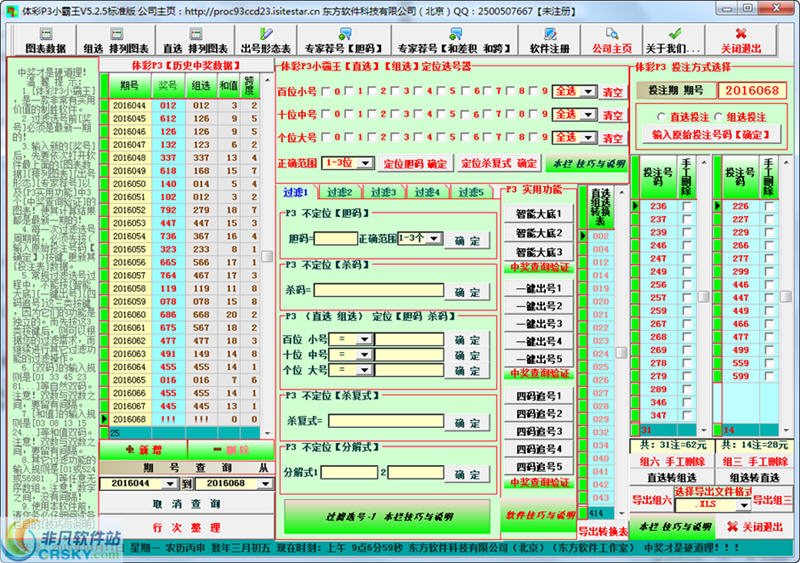
Task: Open the 正确范围 1-3位 dropdown
Action: coord(366,163)
